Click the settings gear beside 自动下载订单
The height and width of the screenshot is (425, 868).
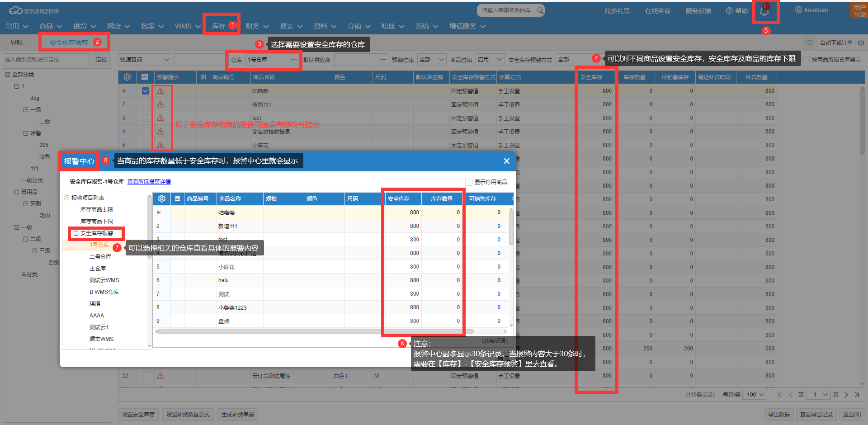(861, 43)
